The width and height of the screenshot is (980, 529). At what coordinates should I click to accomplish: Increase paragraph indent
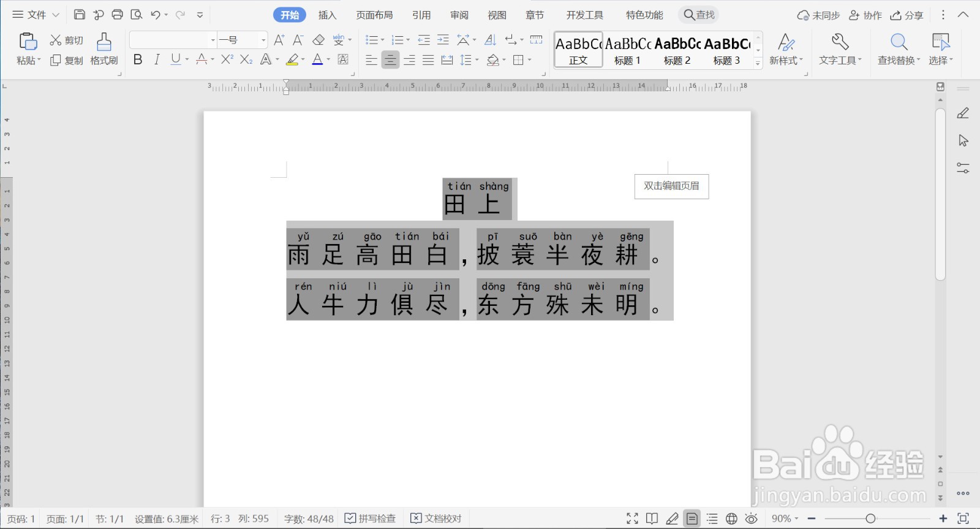(443, 40)
